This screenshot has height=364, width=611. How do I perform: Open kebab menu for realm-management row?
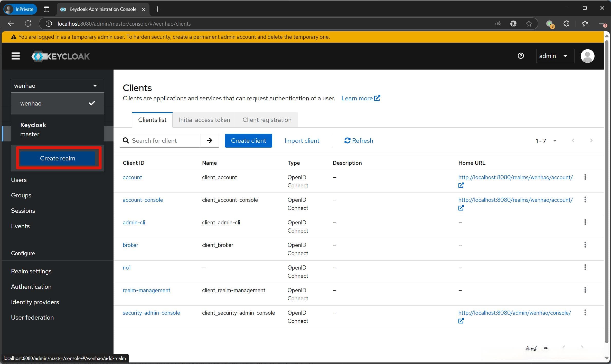tap(585, 290)
